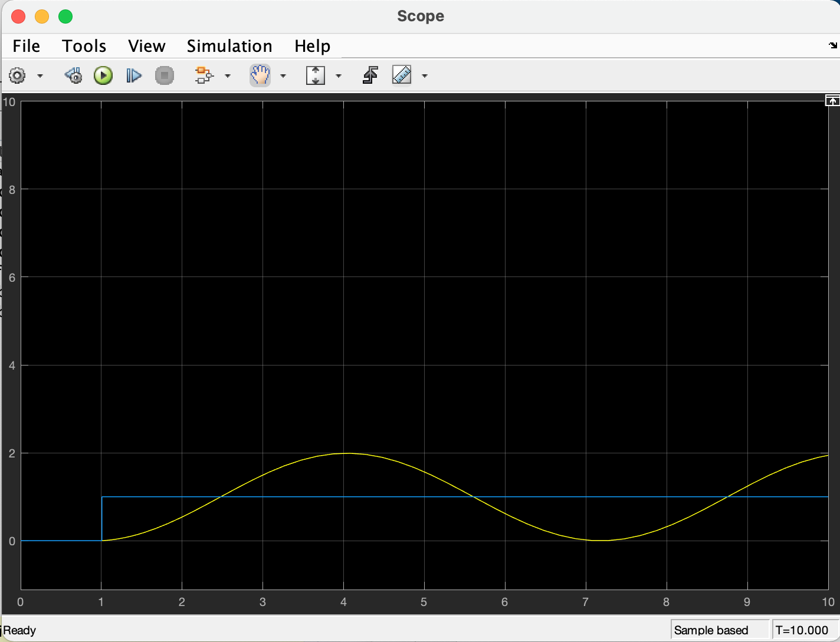Click the maximize axes button at plot corner

[832, 101]
